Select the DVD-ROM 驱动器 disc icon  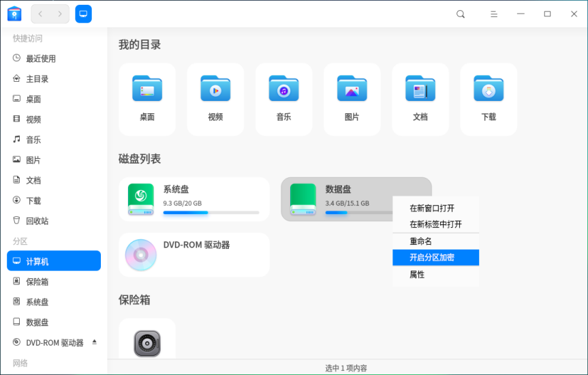[x=141, y=255]
